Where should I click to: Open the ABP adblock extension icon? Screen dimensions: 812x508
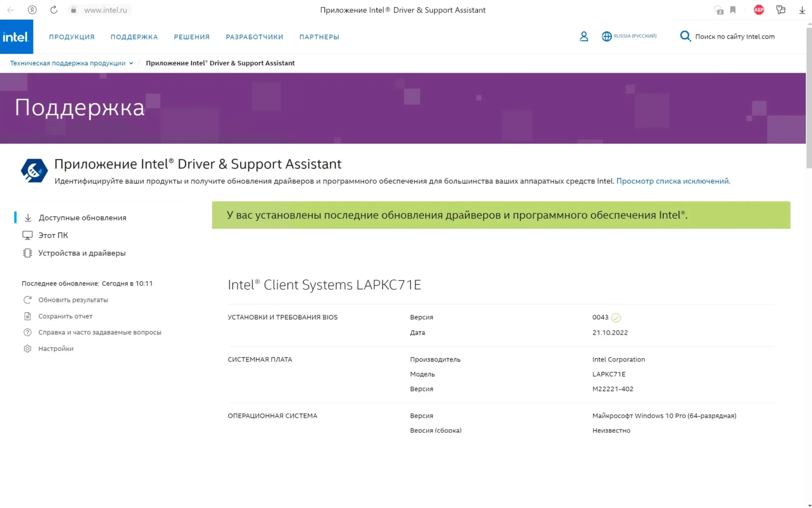pos(759,10)
